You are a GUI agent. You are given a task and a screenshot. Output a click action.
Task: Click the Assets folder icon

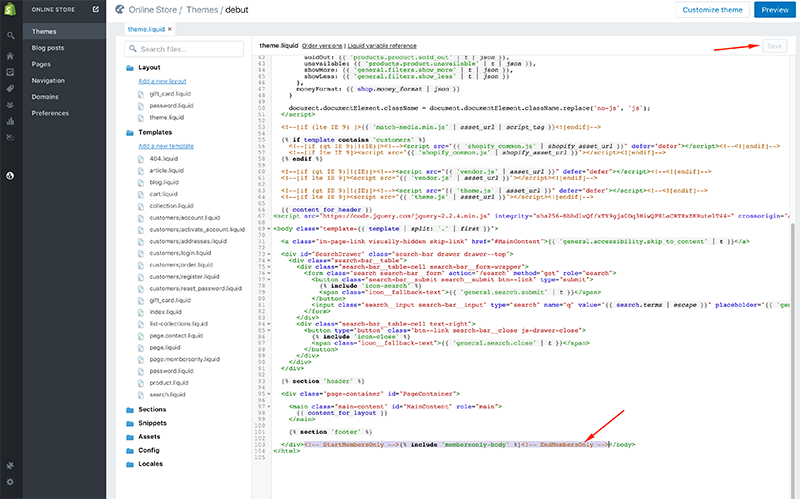[x=130, y=437]
